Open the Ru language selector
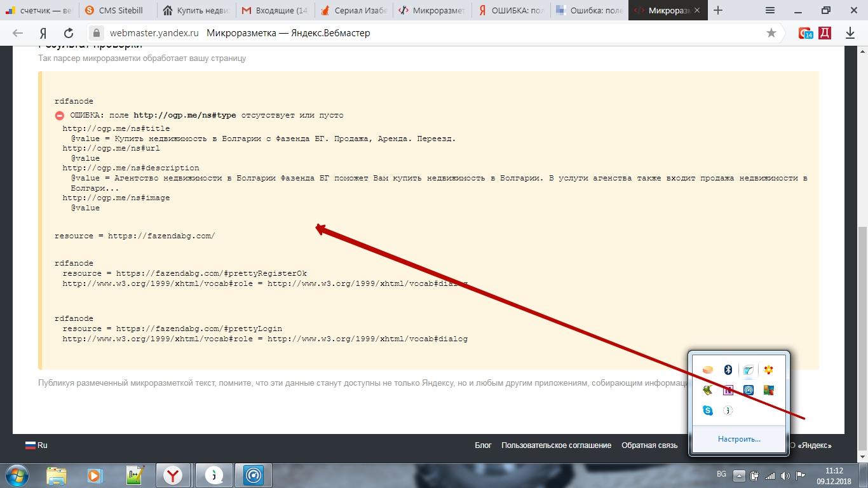Screen dimensions: 868x488 36,445
